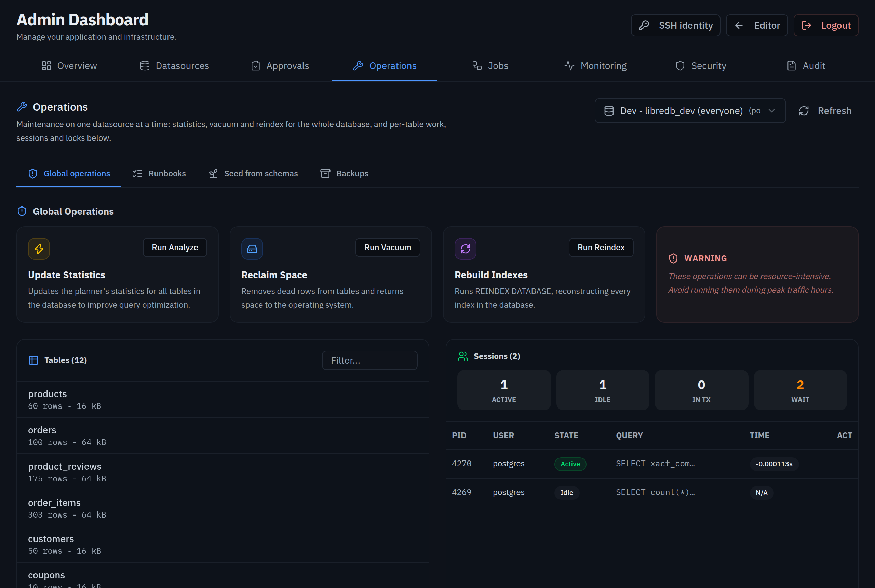Screen dimensions: 875x588
Task: Select the orders table row
Action: pos(223,436)
